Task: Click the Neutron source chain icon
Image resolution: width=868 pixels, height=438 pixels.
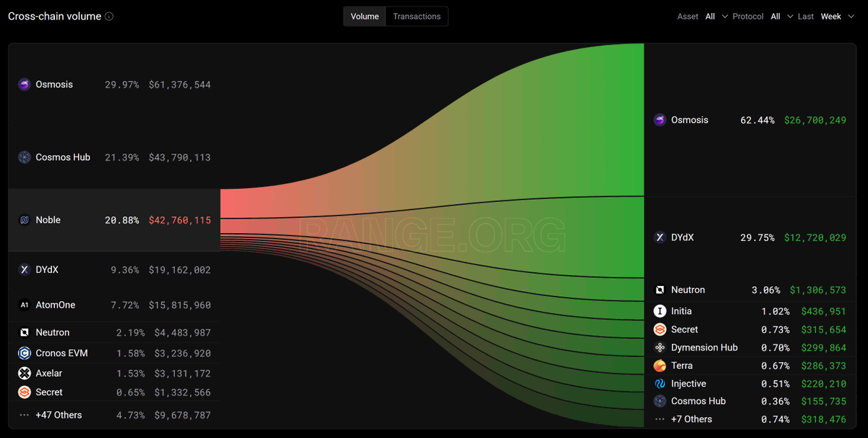Action: 24,332
